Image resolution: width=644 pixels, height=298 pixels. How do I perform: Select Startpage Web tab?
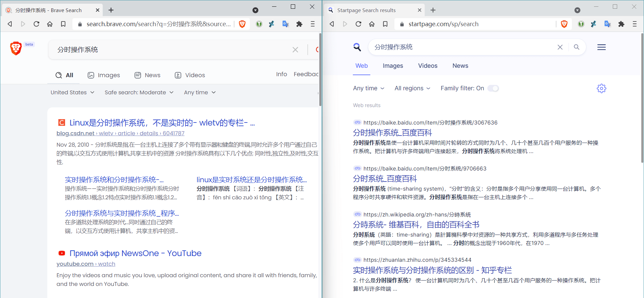point(362,66)
